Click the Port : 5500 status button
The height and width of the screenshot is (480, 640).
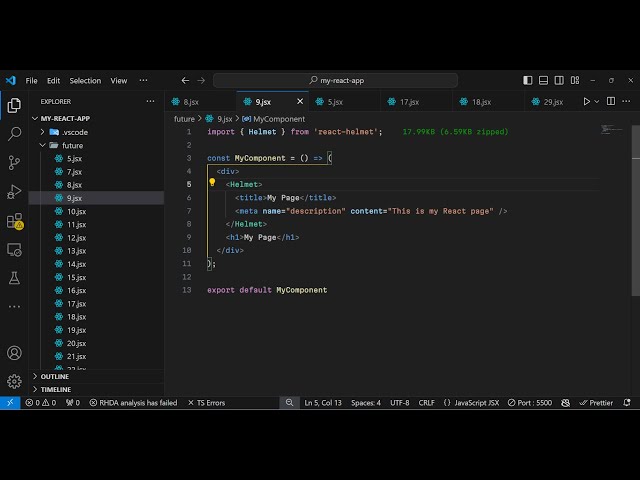(x=529, y=403)
